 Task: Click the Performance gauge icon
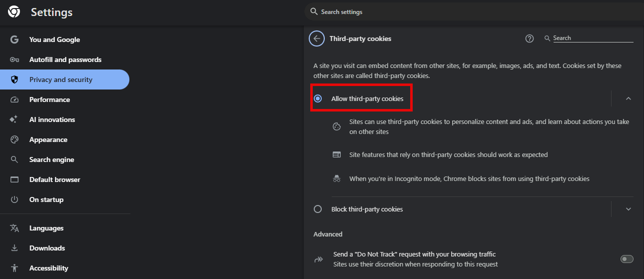[x=14, y=99]
